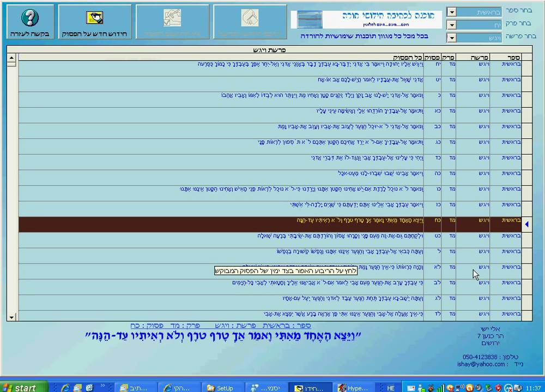Open the Torah insights software banner ad

click(366, 20)
